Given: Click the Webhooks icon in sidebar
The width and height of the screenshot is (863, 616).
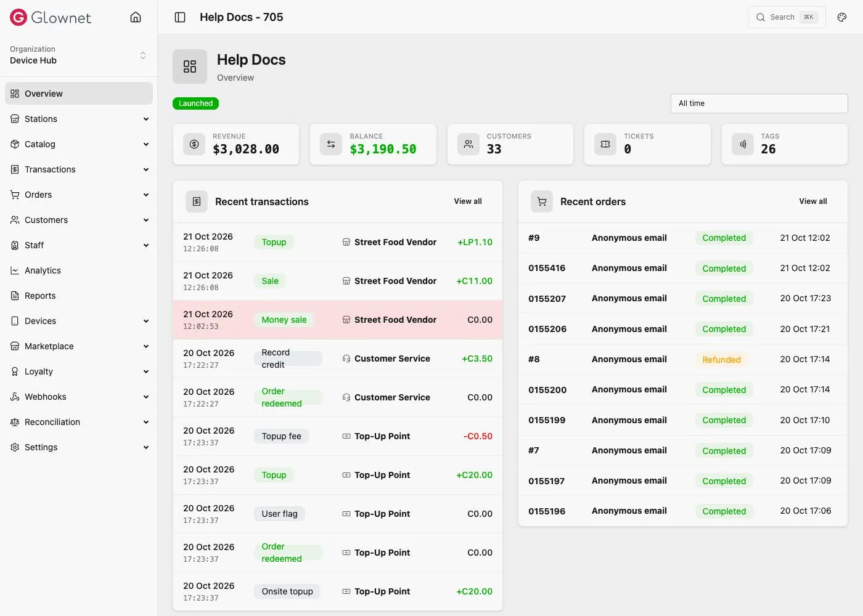Looking at the screenshot, I should [x=15, y=397].
